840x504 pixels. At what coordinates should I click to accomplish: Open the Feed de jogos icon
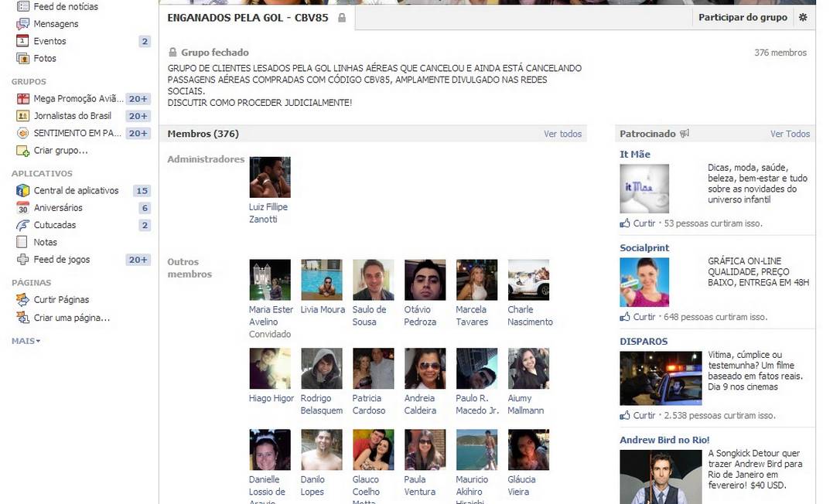tap(22, 260)
